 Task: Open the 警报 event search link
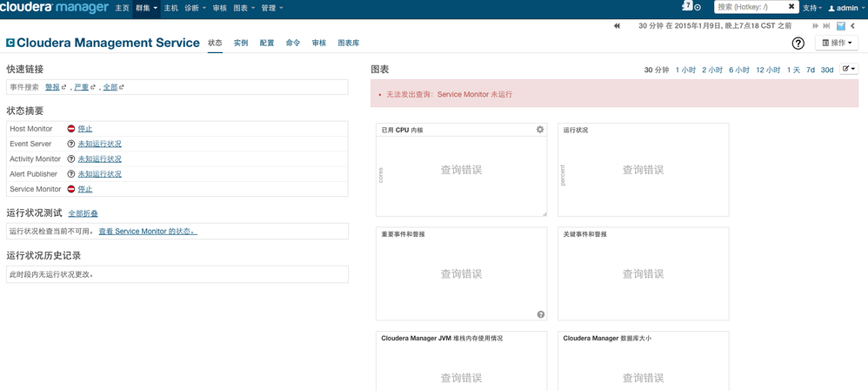[52, 88]
